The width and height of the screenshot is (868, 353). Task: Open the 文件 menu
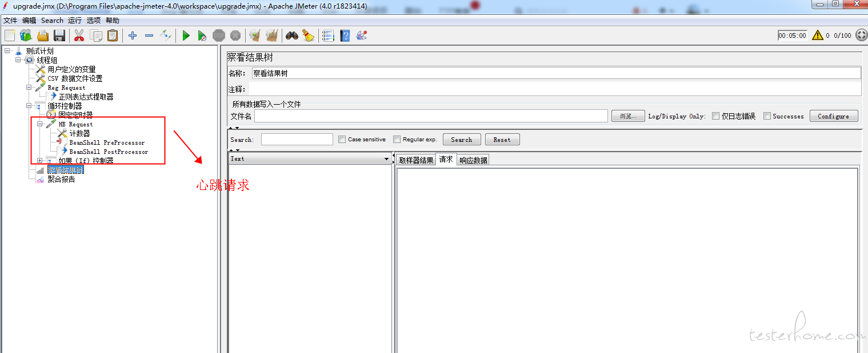[10, 21]
